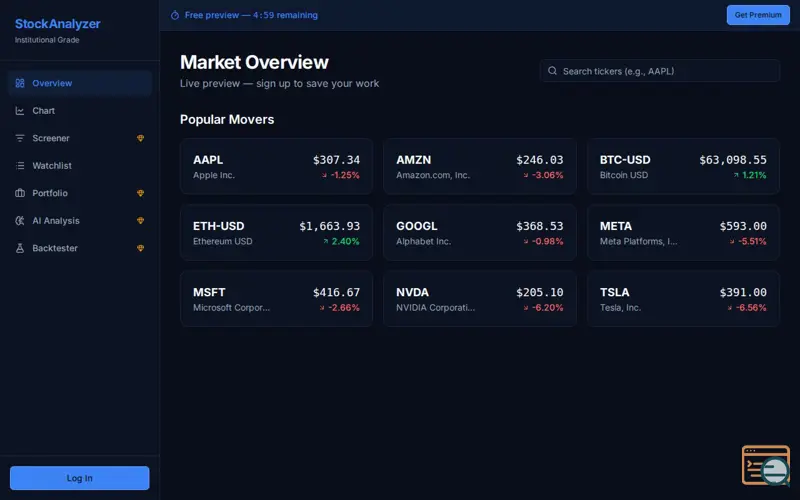Click the $307.34 AAPL price
This screenshot has width=800, height=500.
pos(336,160)
